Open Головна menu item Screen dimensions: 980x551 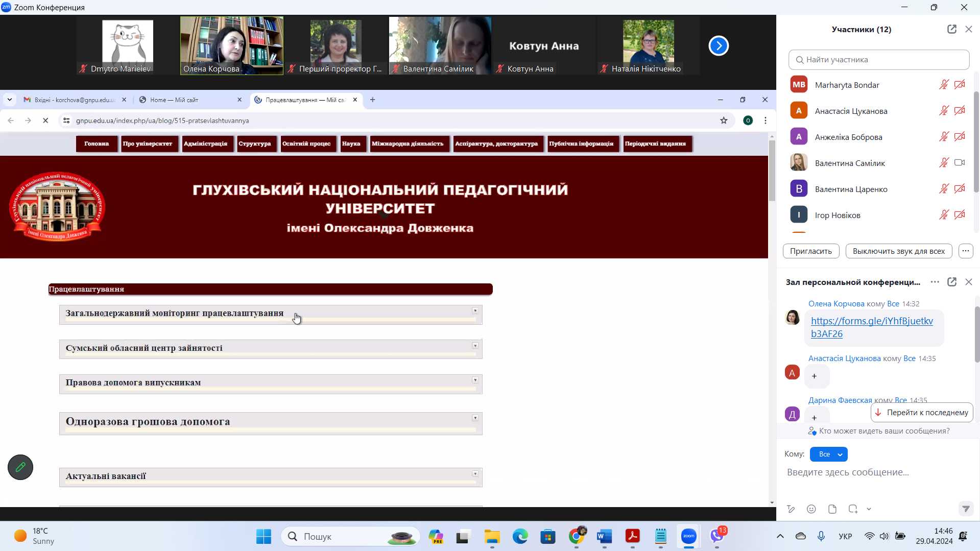coord(97,143)
